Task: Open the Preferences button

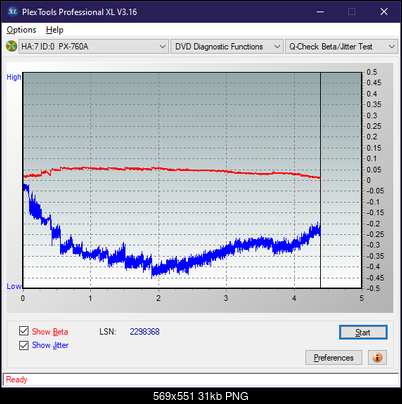Action: point(333,357)
